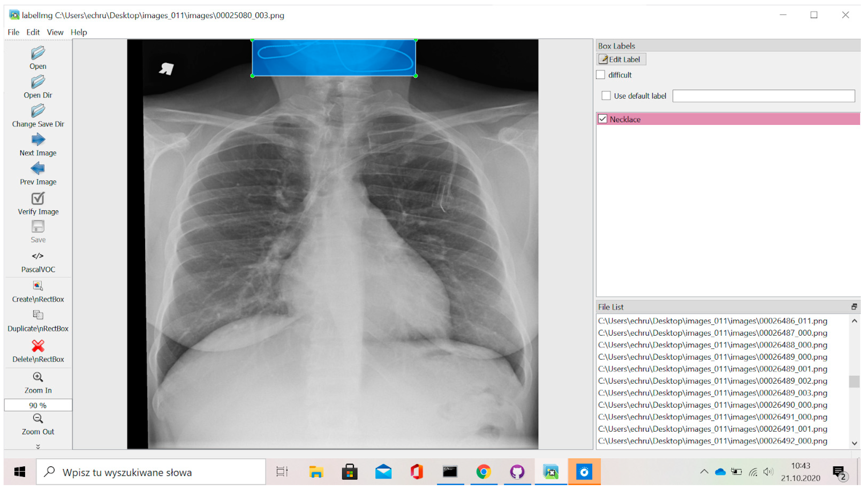Select the Necklace row in Box Labels
Screen dimensions: 868x492
pos(728,119)
